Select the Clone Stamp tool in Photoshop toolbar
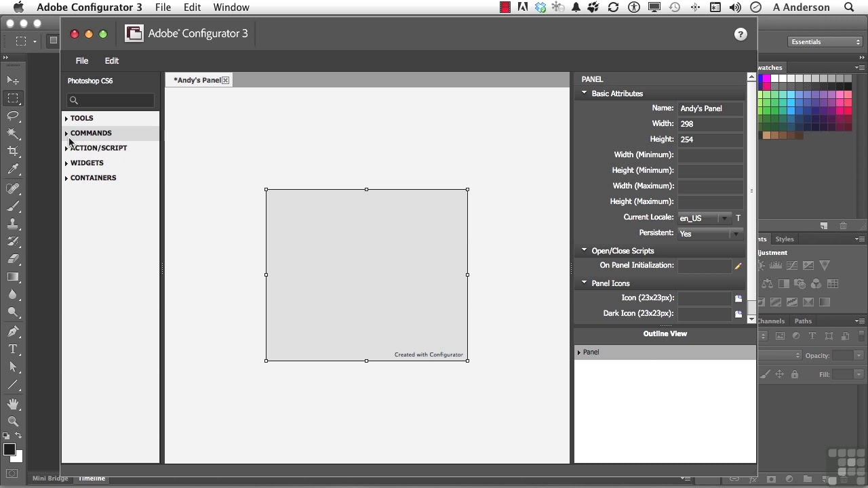Image resolution: width=868 pixels, height=488 pixels. pos(13,224)
